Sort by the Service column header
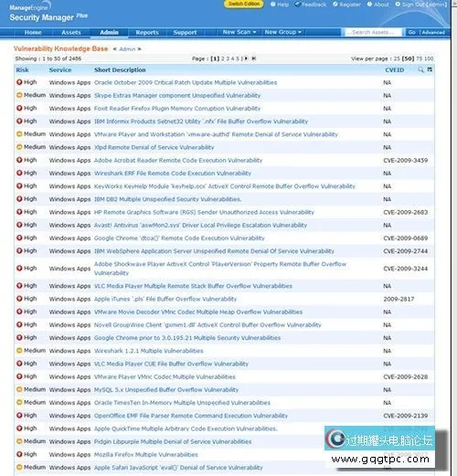The image size is (457, 476). coord(60,69)
